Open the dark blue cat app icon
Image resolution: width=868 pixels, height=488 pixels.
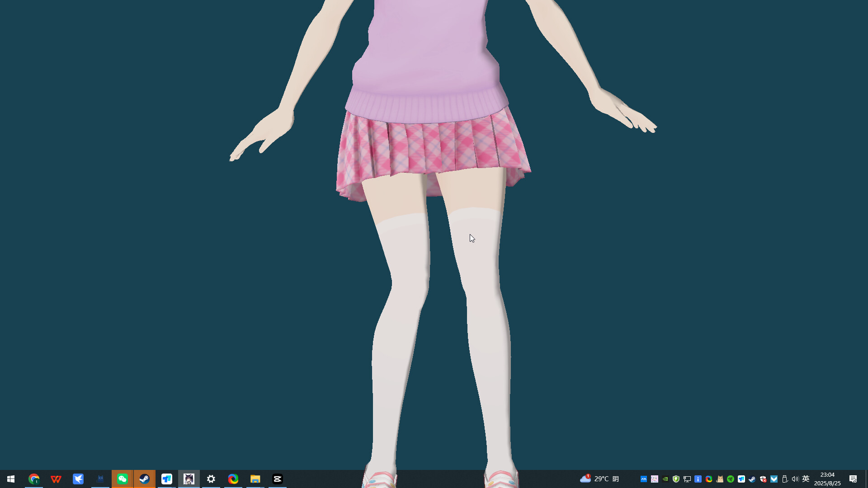[x=100, y=479]
